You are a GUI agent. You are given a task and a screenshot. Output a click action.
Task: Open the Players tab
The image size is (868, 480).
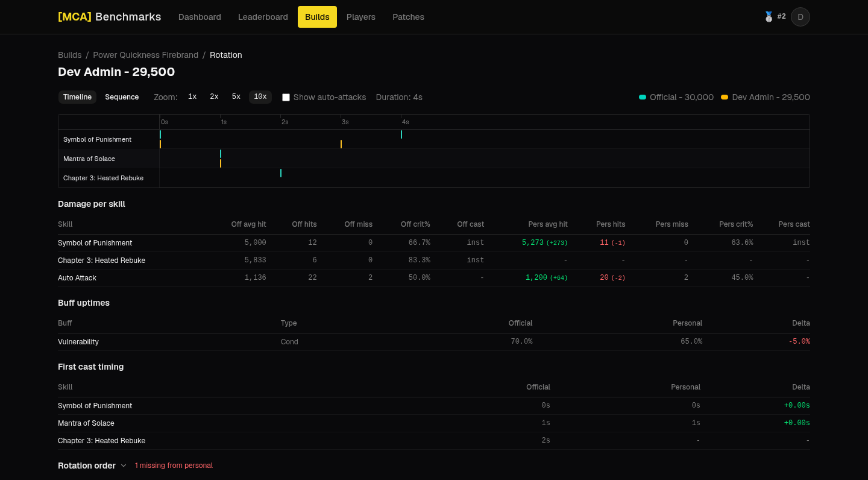(361, 17)
